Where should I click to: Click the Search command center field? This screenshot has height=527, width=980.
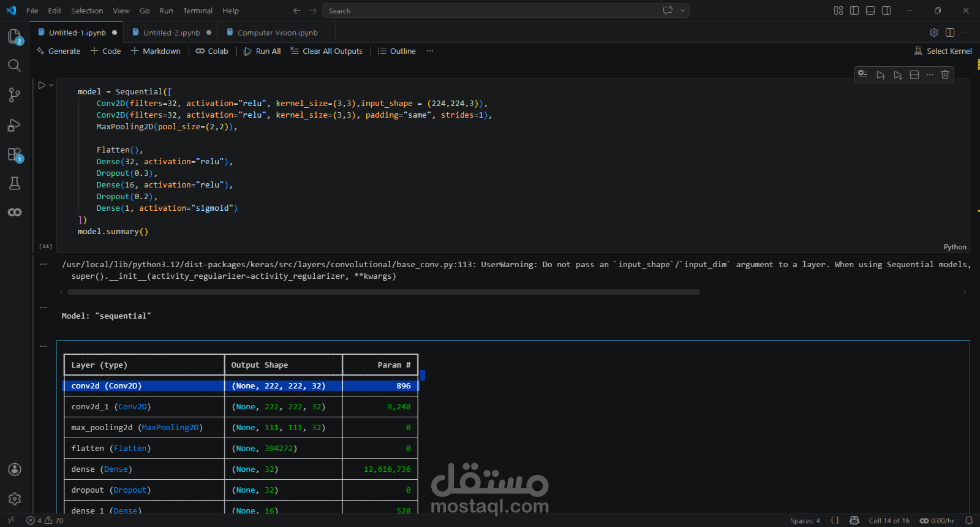click(490, 10)
